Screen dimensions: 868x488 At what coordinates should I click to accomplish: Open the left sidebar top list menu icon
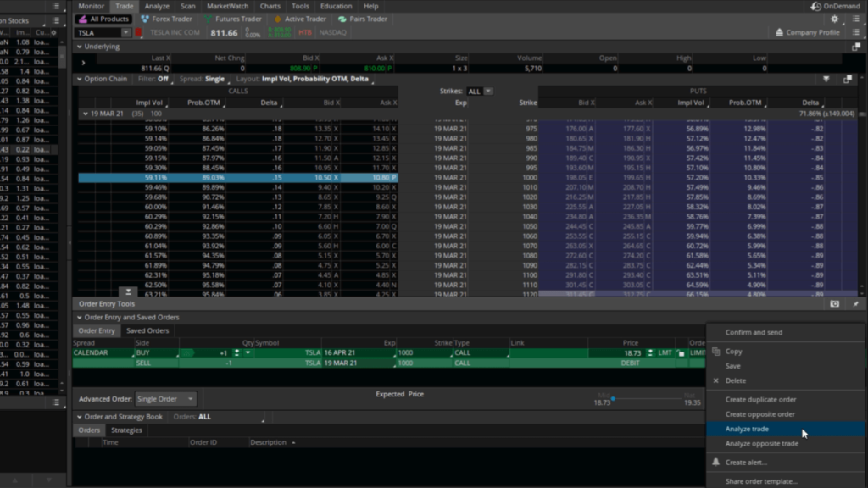(56, 6)
